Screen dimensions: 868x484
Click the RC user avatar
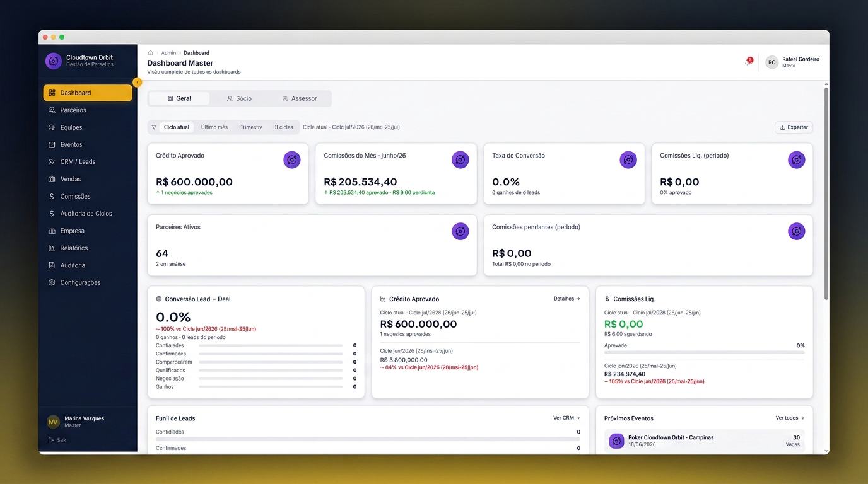[x=771, y=62]
